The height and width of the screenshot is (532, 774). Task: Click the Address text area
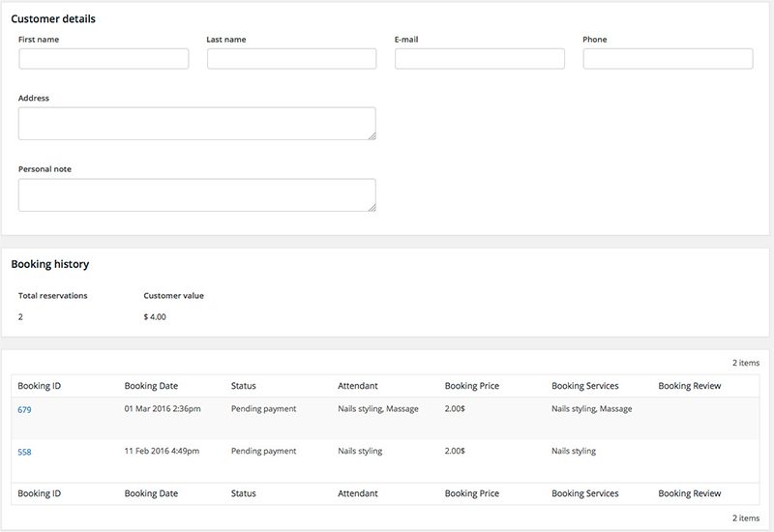tap(196, 123)
